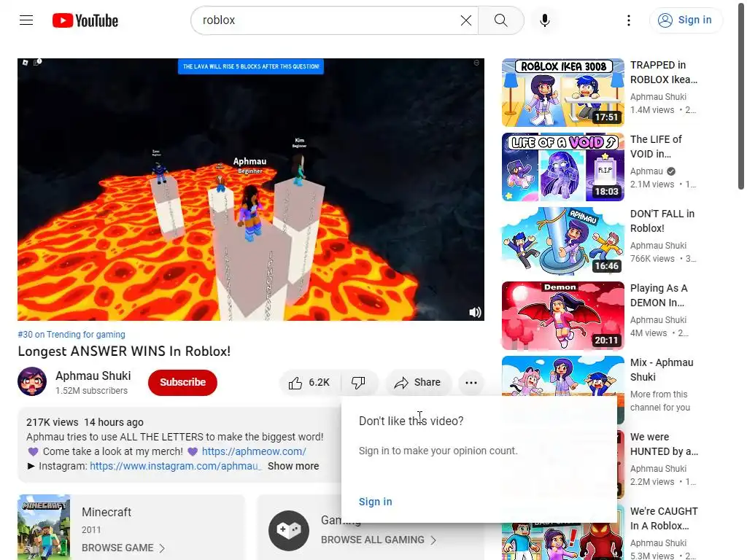Click the video title Longest ANSWER WINS
This screenshot has width=747, height=560.
[124, 351]
